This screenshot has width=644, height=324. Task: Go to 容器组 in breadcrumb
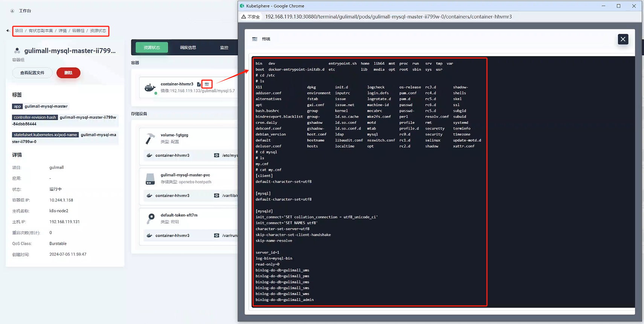[78, 31]
